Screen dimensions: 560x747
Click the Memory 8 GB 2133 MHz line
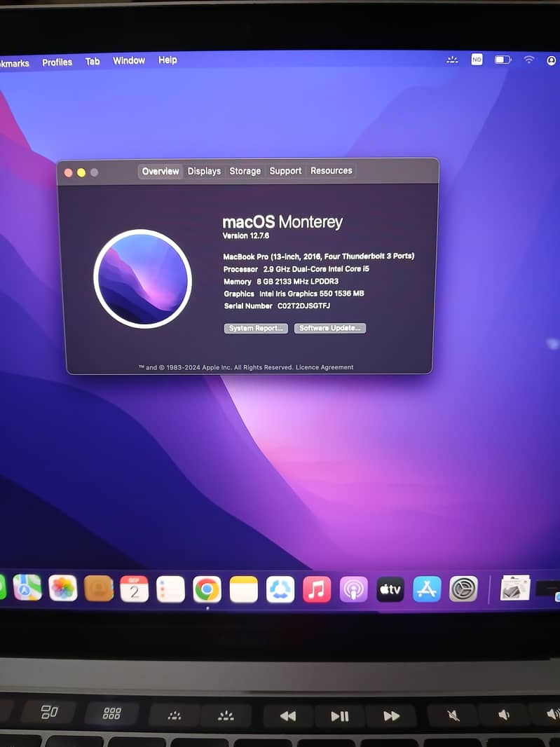point(281,282)
